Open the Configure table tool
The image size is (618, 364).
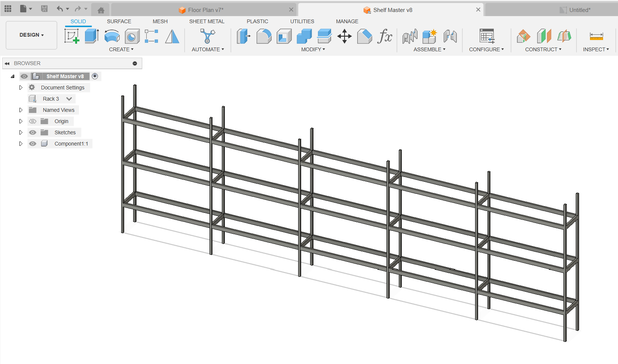(x=487, y=36)
